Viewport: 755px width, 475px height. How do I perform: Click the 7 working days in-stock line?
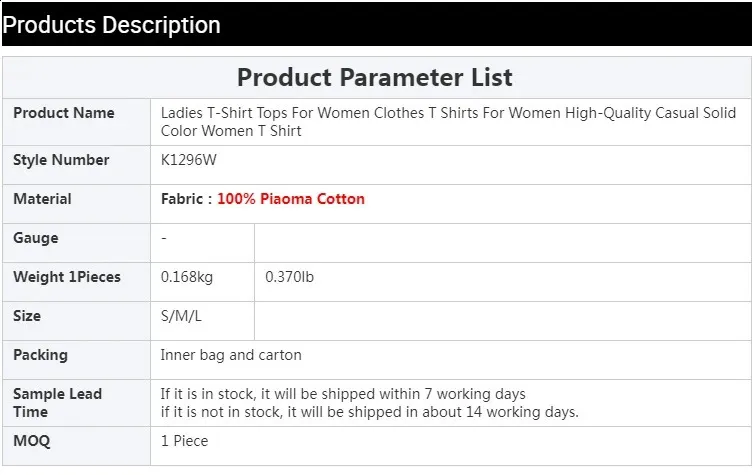[x=343, y=394]
